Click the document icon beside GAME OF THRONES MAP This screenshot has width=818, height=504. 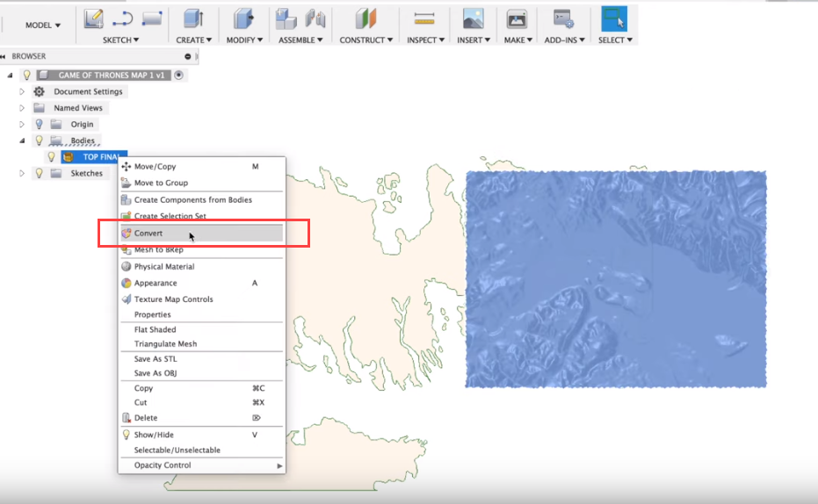point(44,75)
